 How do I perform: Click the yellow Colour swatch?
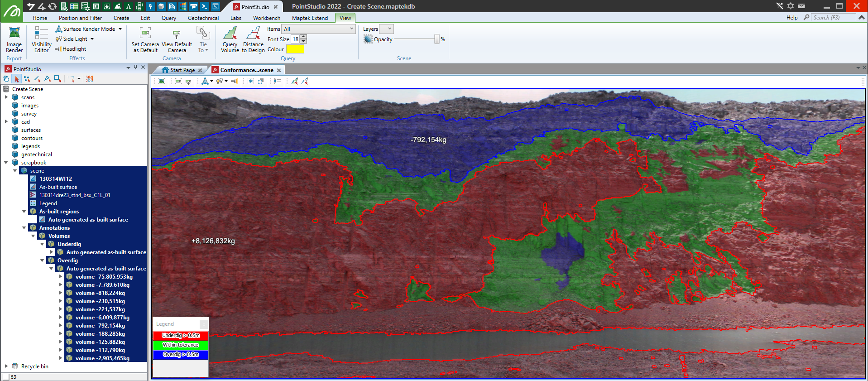295,49
